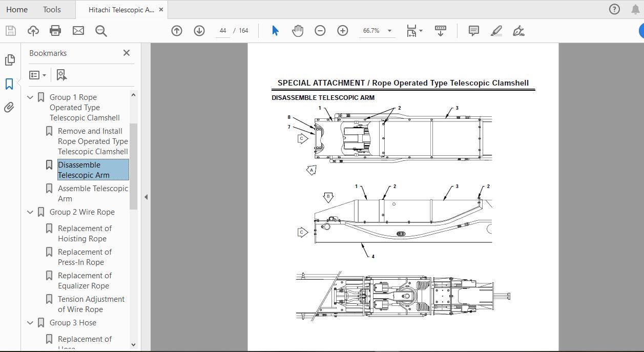Image resolution: width=644 pixels, height=352 pixels.
Task: Switch to the Home tab
Action: tap(17, 9)
